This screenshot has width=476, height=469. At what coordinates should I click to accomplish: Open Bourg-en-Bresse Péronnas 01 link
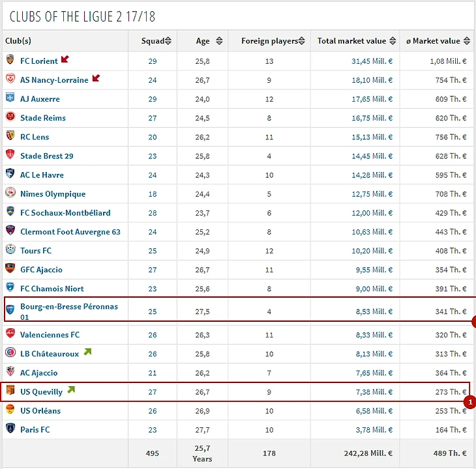(x=69, y=311)
